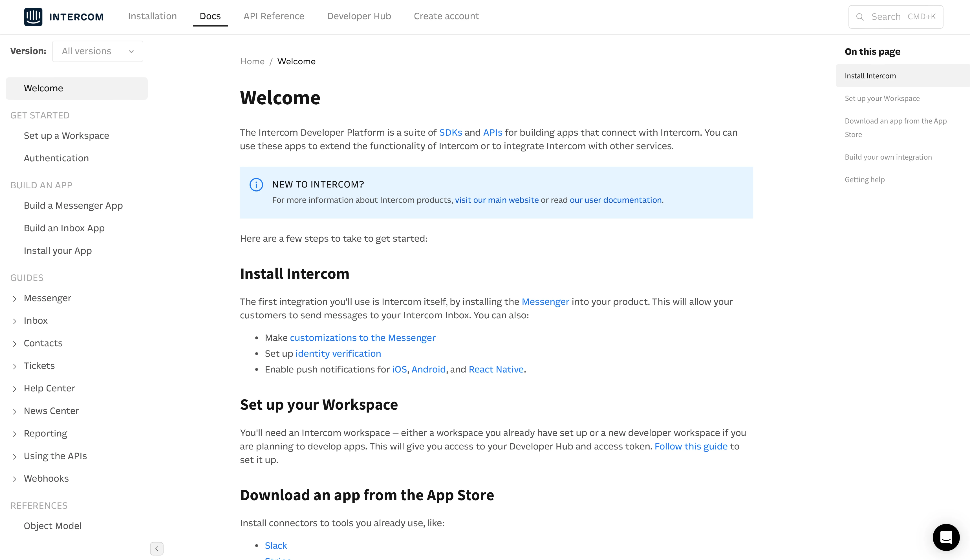Click the iOS push notifications link
Screen dimensions: 970x560
coord(399,369)
